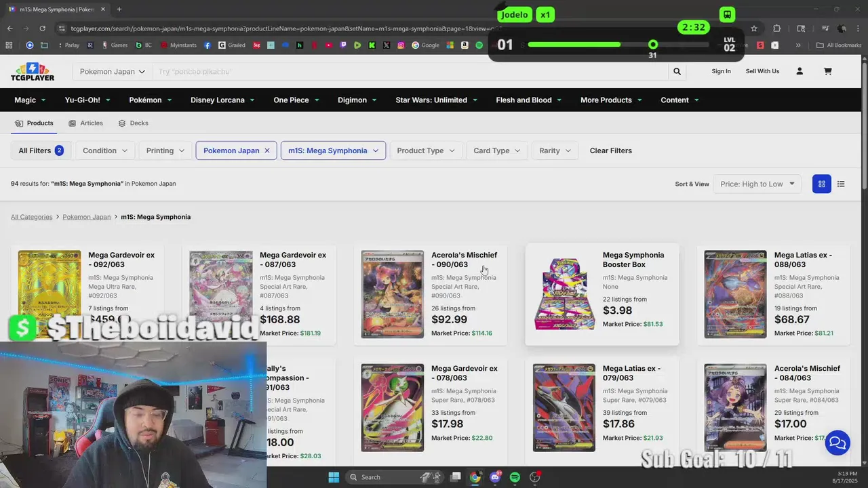This screenshot has width=868, height=488.
Task: Expand the Rarity filter dropdown
Action: pos(555,150)
